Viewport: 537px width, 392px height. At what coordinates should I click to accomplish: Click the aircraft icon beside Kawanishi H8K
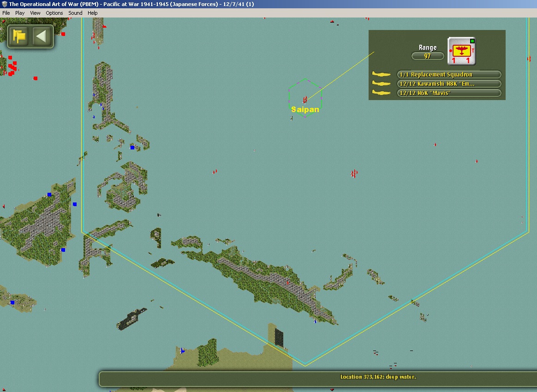coord(382,83)
